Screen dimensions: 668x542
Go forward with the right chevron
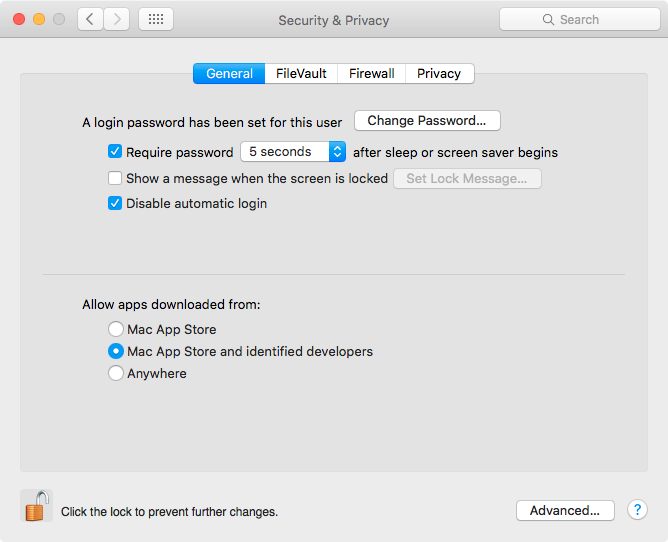117,19
